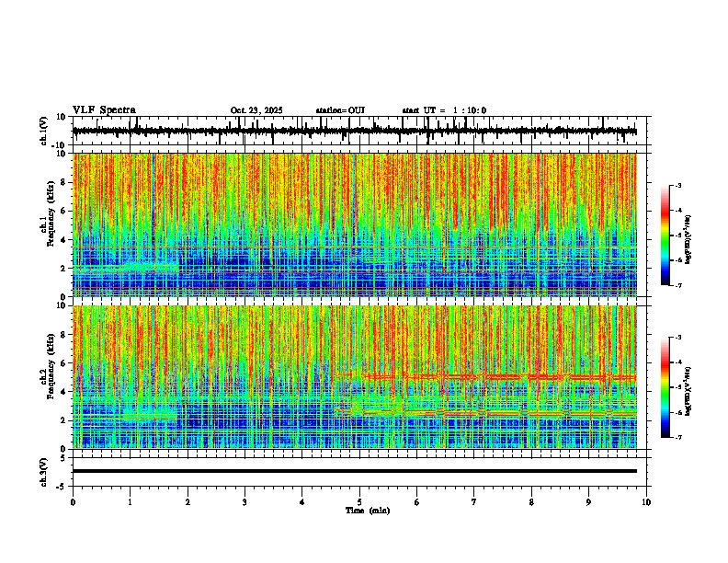Click the ch.2 colorbar log(PSD) label
This screenshot has height=563, width=728.
click(x=688, y=391)
